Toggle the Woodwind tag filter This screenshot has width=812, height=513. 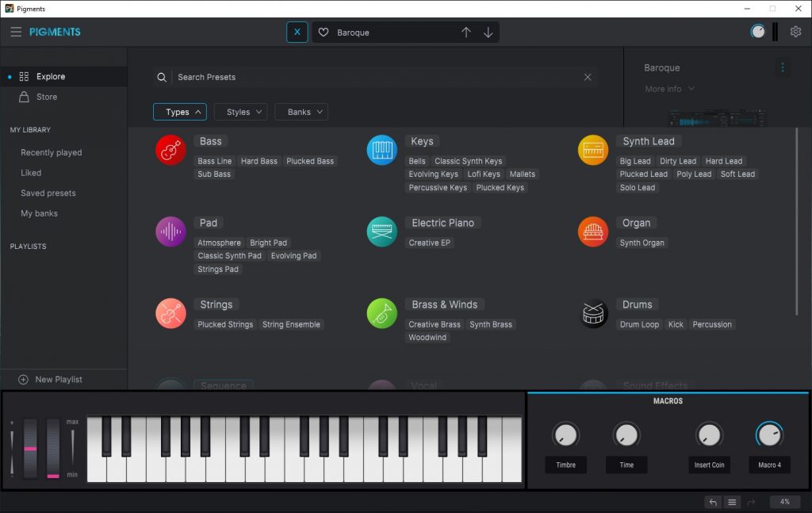click(427, 338)
